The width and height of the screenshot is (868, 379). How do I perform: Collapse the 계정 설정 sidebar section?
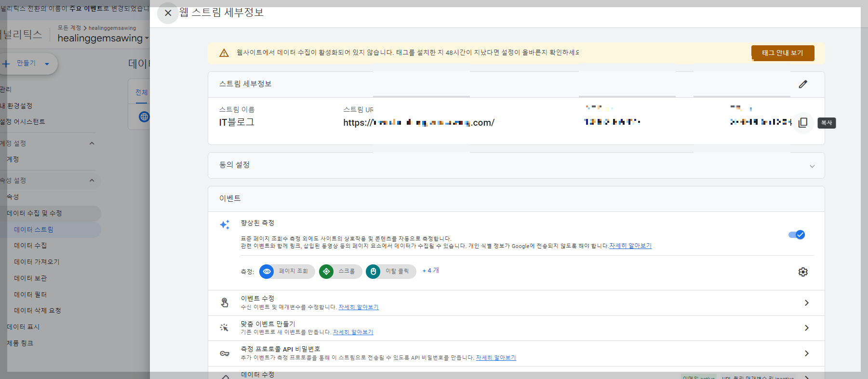92,144
